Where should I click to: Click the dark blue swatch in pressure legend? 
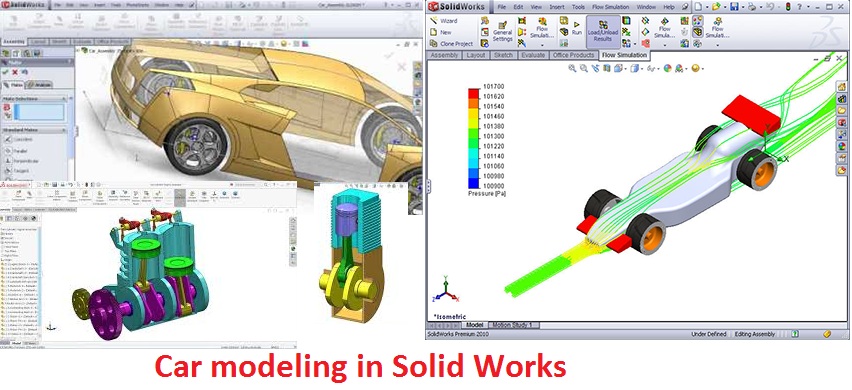pos(474,183)
